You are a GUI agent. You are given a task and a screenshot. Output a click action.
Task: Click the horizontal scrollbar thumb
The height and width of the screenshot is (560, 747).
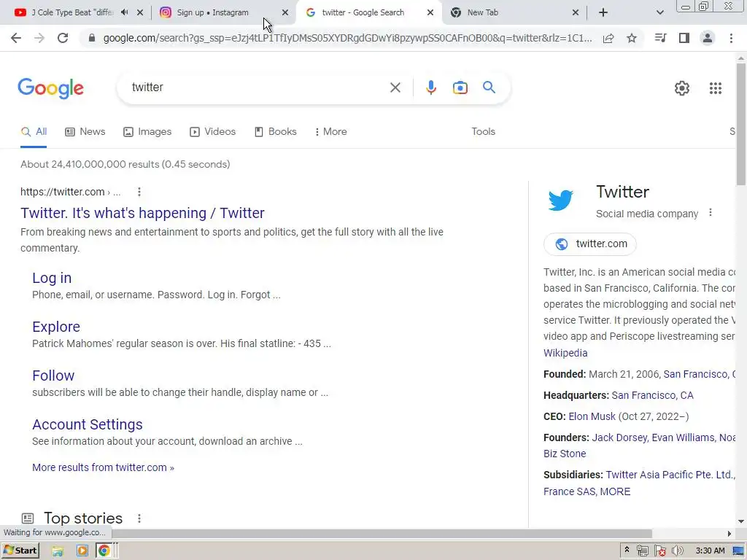coord(381,533)
